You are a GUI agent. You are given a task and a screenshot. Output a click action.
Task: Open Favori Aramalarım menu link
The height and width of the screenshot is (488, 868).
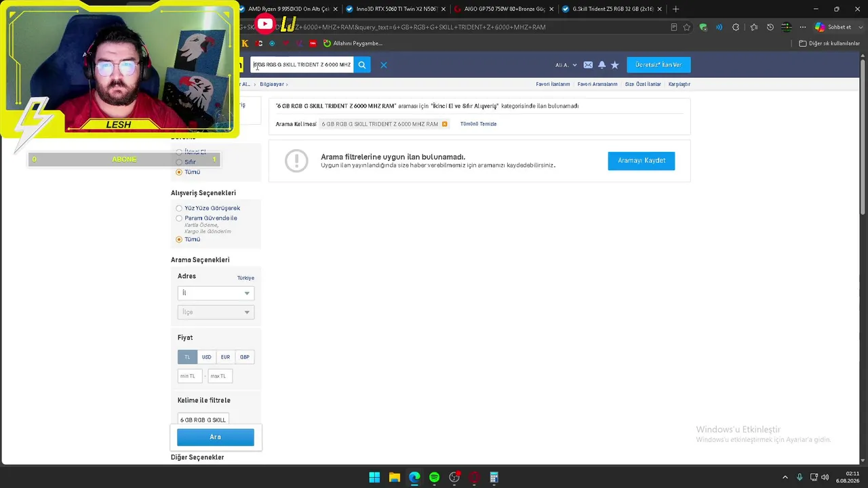coord(597,84)
